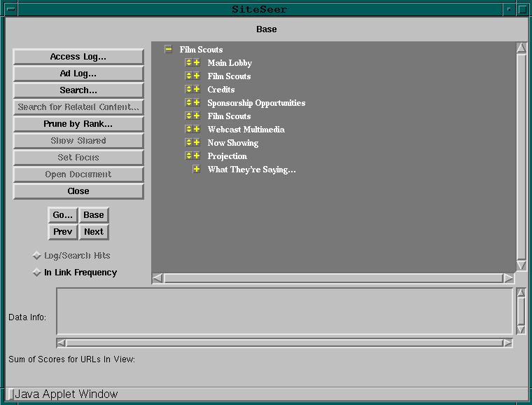Click the Data Info horizontal scrollbar track
Image resolution: width=532 pixels, height=405 pixels.
click(285, 343)
